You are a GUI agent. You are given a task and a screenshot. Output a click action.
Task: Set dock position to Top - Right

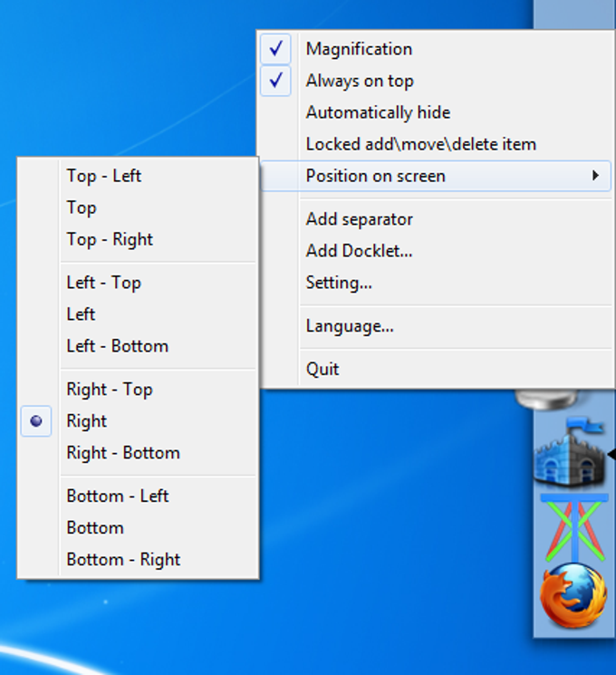pos(138,239)
